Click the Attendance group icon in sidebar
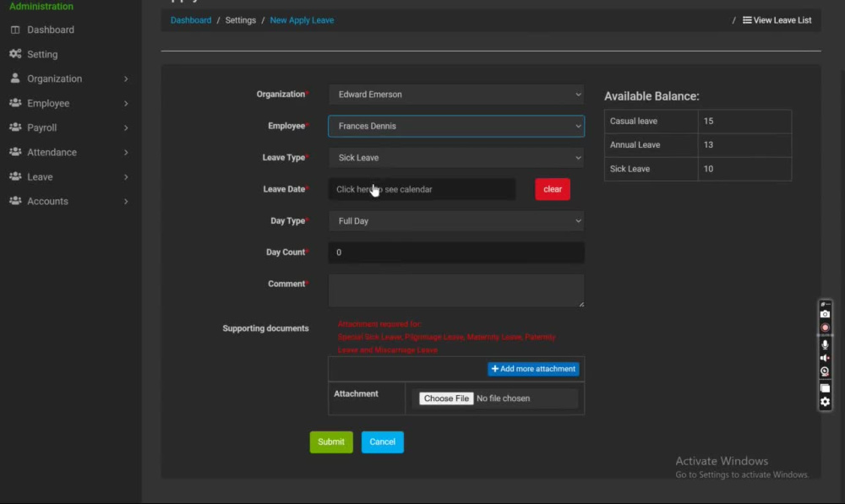Screen dimensions: 845x504 (x=15, y=152)
